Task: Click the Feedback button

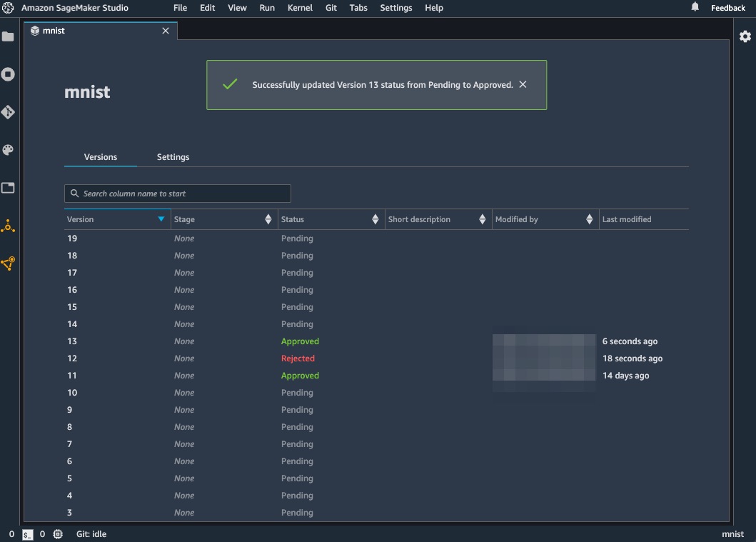Action: tap(727, 8)
